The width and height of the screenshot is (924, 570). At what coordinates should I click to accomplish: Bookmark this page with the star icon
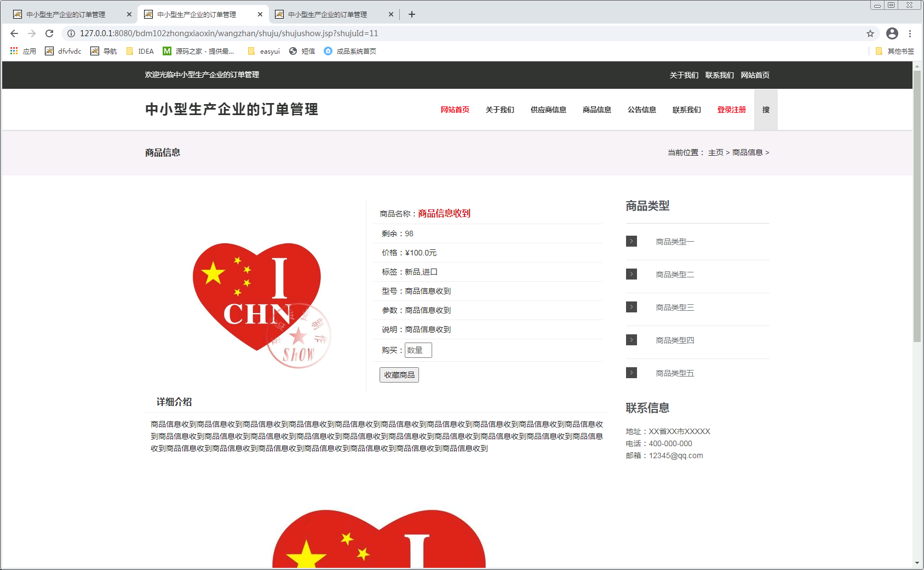coord(870,33)
